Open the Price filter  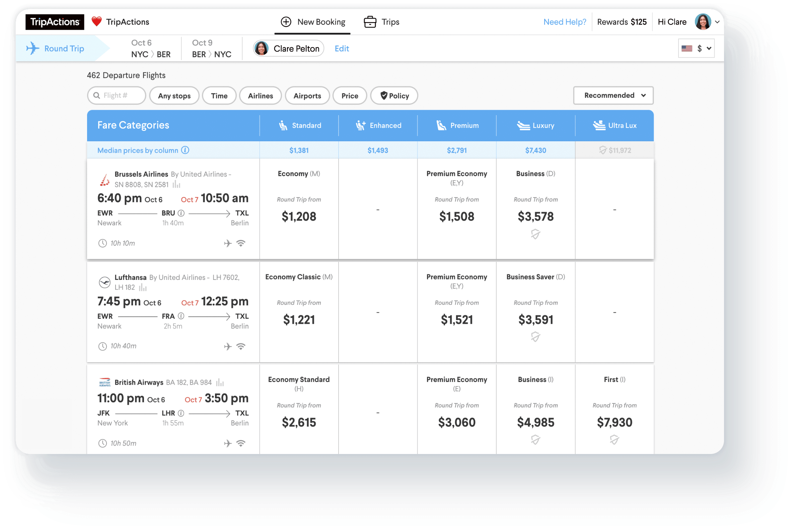click(x=350, y=96)
